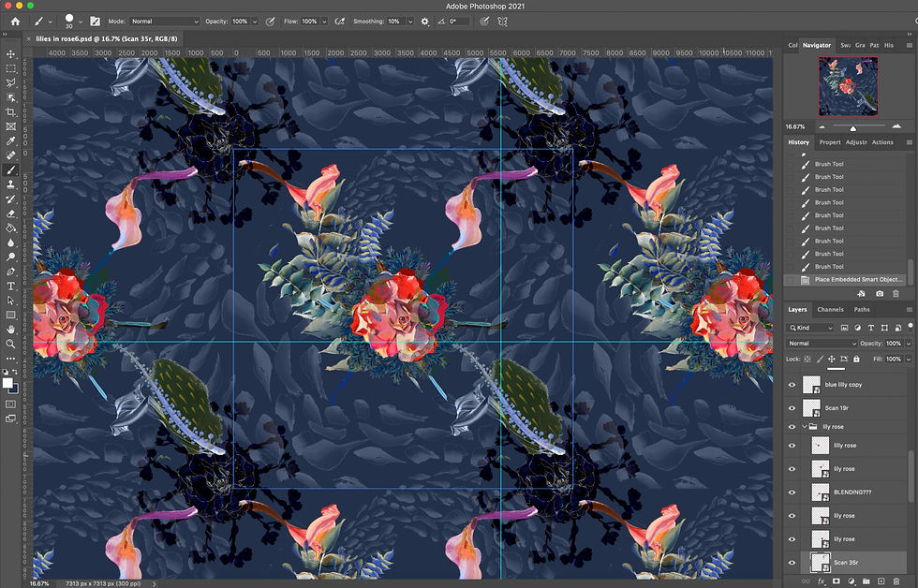Open the Adjustments tab

coord(856,142)
